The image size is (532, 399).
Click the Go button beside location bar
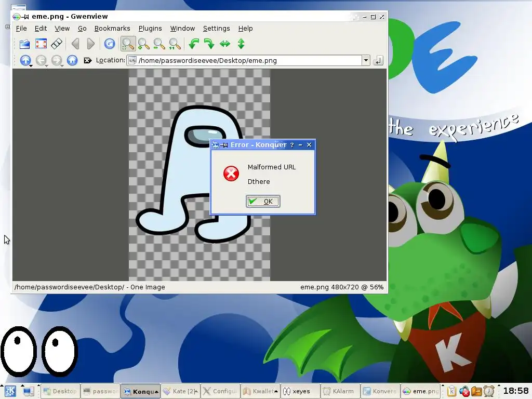tap(378, 60)
